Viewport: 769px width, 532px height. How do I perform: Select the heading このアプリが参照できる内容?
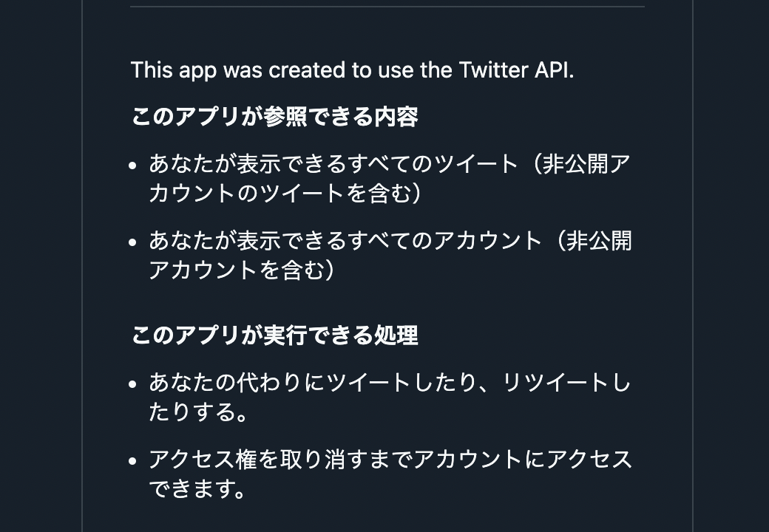tap(274, 117)
